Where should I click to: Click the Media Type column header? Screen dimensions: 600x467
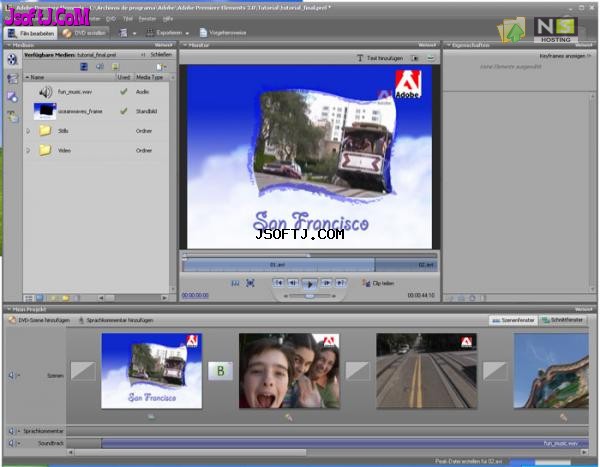coord(150,77)
